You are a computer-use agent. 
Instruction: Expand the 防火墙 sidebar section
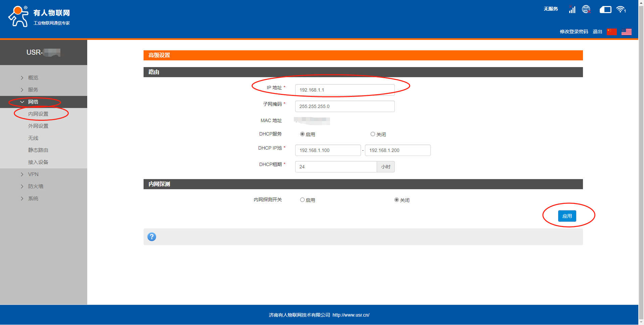pyautogui.click(x=35, y=186)
